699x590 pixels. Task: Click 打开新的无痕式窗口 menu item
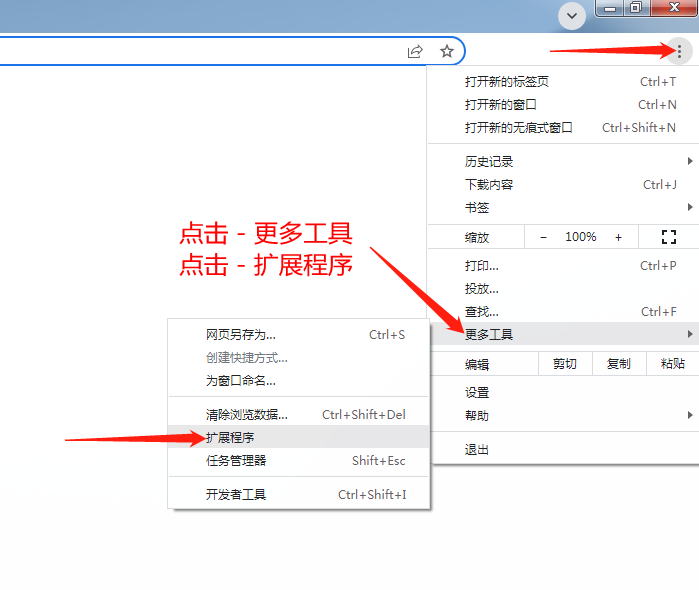(x=518, y=127)
